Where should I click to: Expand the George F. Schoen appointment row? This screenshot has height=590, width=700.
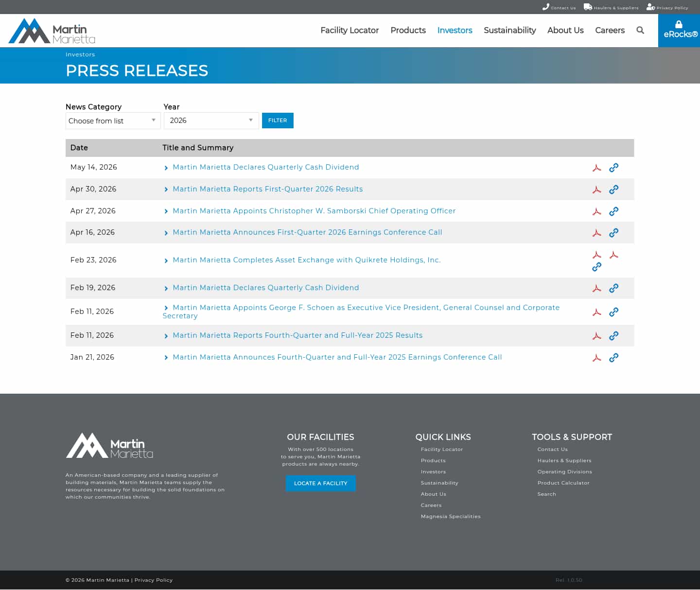coord(166,308)
